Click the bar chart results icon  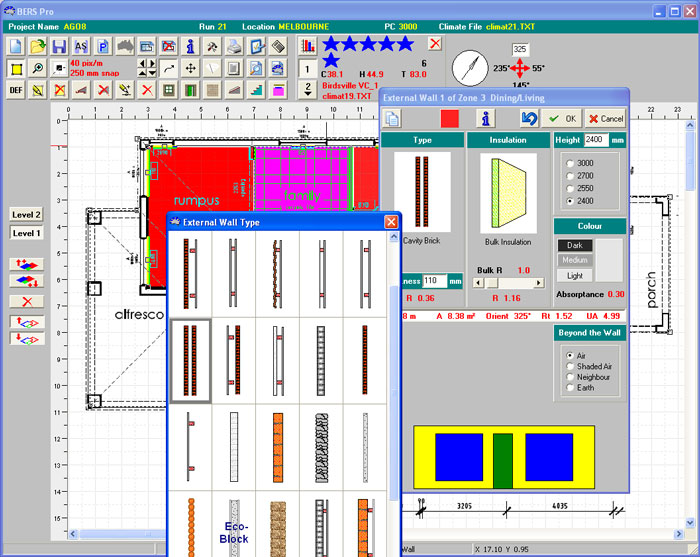click(306, 46)
